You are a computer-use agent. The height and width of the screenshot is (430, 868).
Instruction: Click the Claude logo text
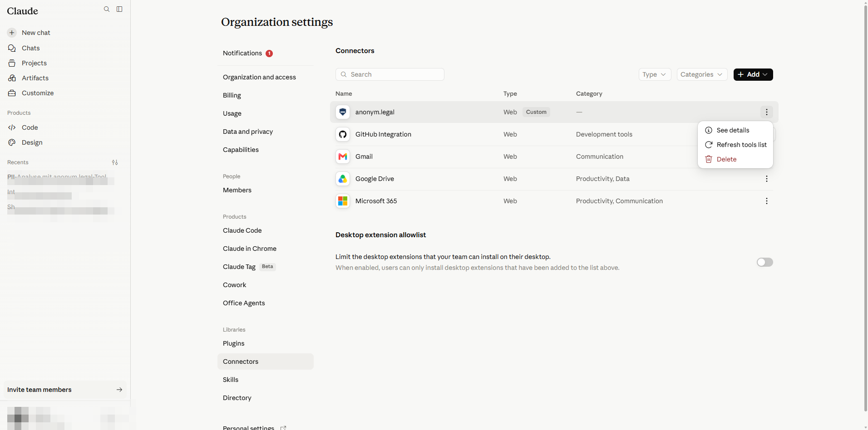(22, 11)
